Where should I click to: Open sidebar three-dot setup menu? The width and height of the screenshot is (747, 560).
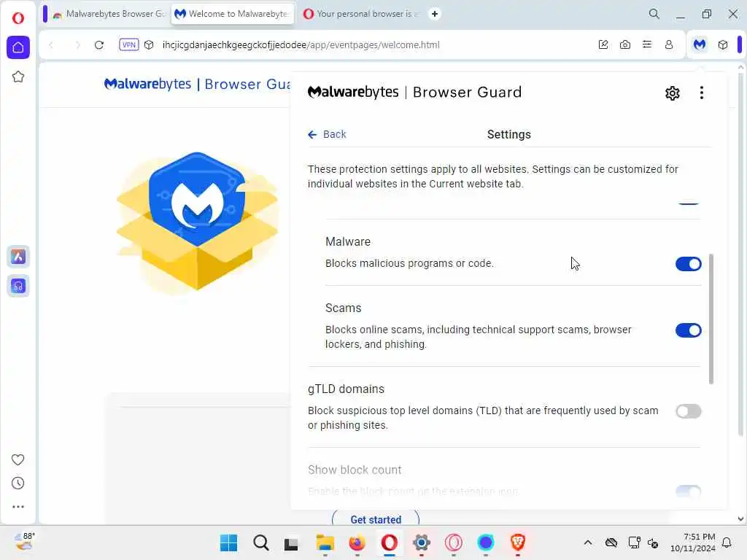pos(18,507)
